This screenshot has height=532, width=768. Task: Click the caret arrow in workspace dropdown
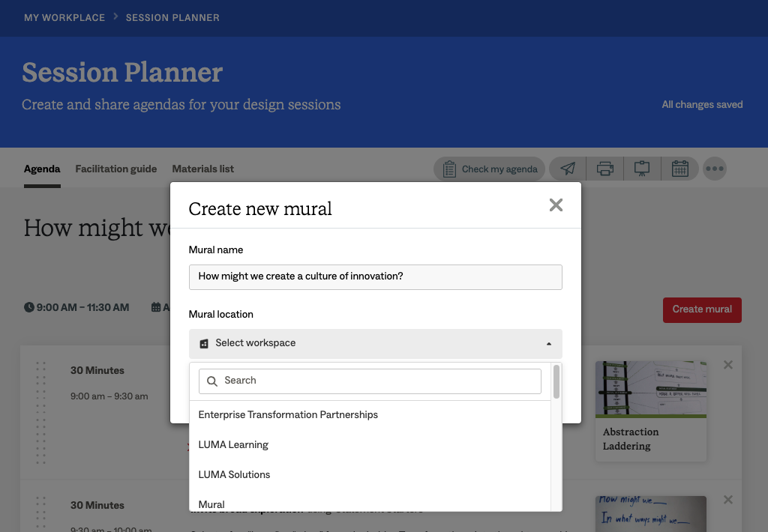[x=548, y=344]
